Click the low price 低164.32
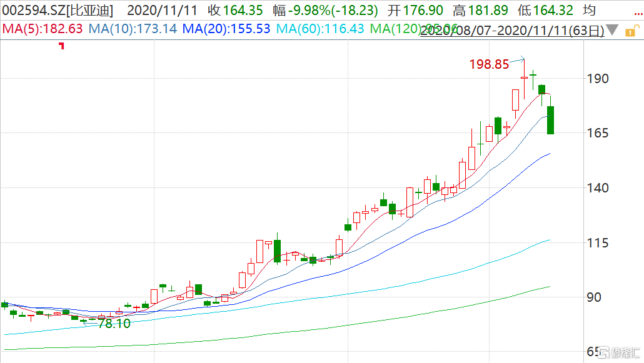This screenshot has width=644, height=363. click(545, 10)
